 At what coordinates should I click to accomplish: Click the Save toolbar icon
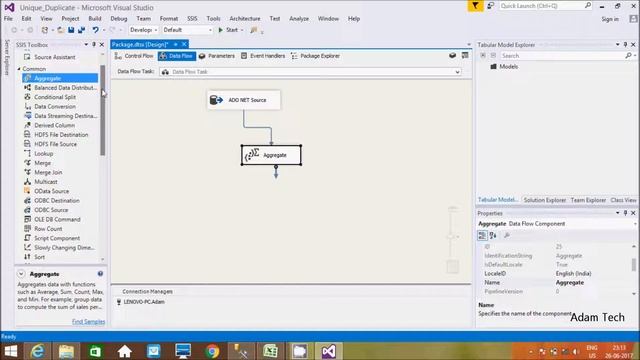71,30
